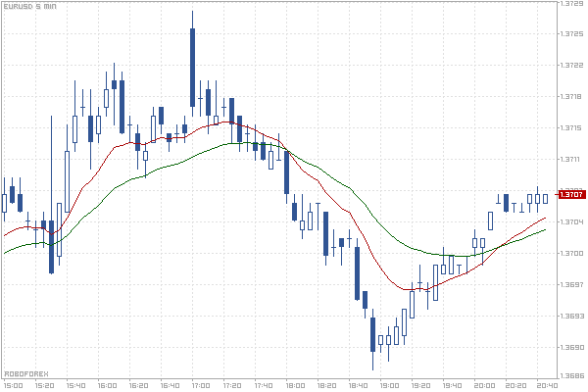Click the 16:20 time axis label
This screenshot has width=588, height=392.
138,385
